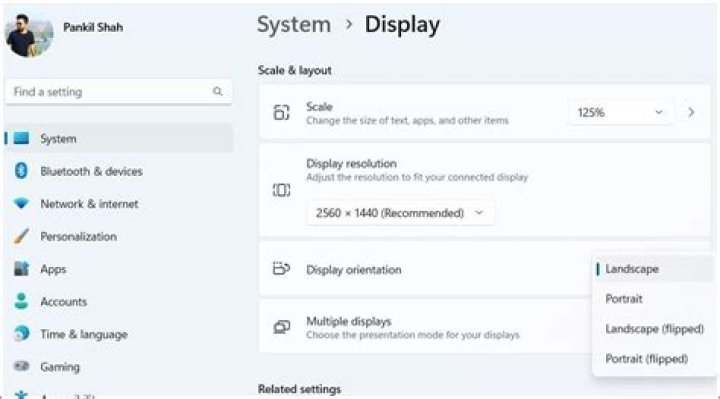Focus the Find a setting search box
Viewport: 720px width, 399px height.
(119, 92)
